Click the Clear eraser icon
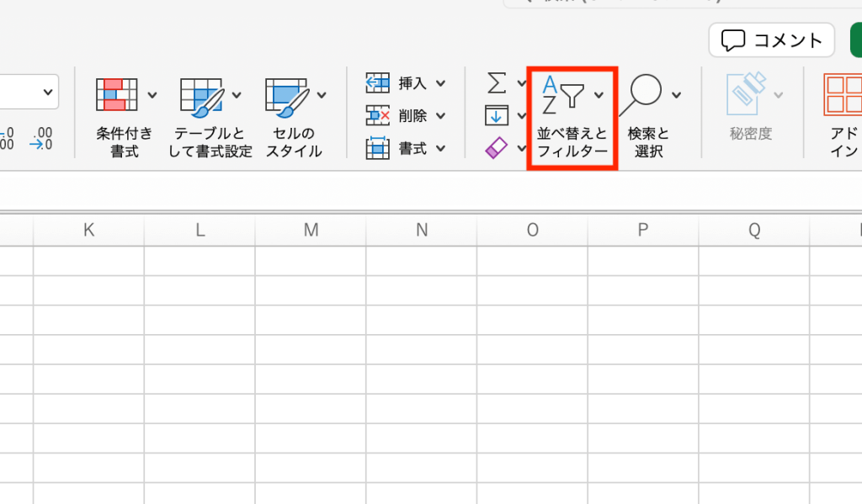 coord(497,148)
